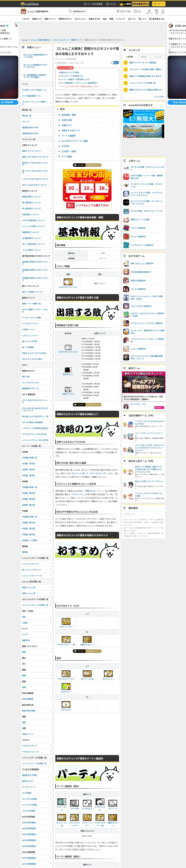Expand レジェンドステージ sidebar item
Viewport: 186px width, 868px height.
37,564
